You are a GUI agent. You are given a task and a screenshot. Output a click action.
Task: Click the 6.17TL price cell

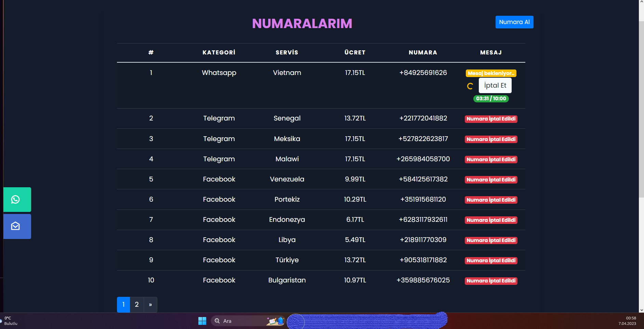click(355, 219)
